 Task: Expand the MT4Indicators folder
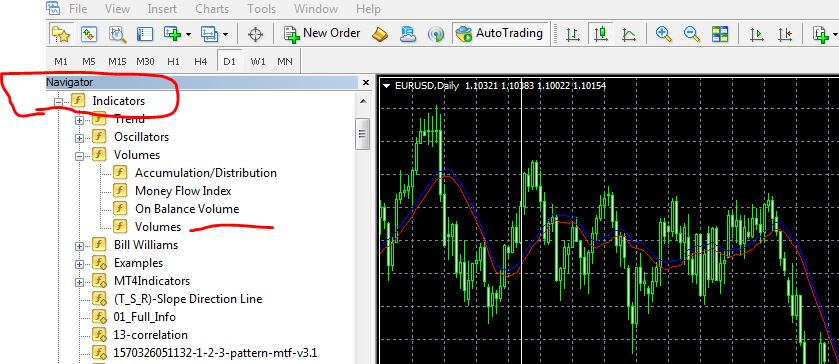80,282
